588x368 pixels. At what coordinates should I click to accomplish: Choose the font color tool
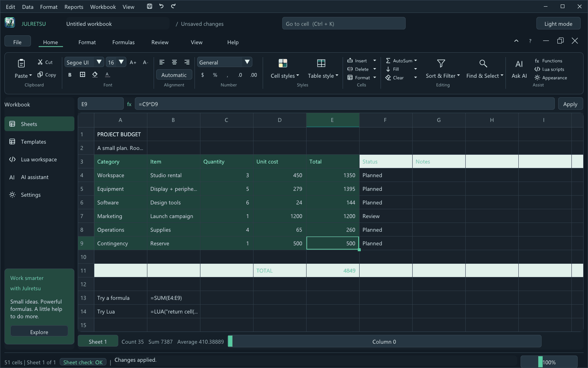108,75
